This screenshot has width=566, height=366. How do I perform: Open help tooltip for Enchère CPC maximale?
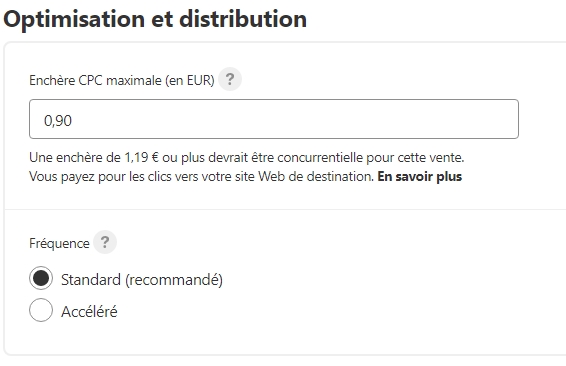230,79
